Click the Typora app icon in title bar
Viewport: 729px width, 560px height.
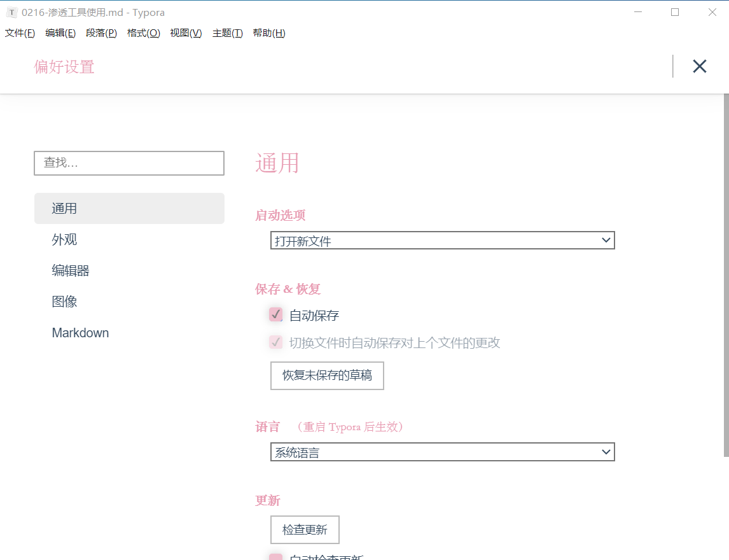pos(11,13)
